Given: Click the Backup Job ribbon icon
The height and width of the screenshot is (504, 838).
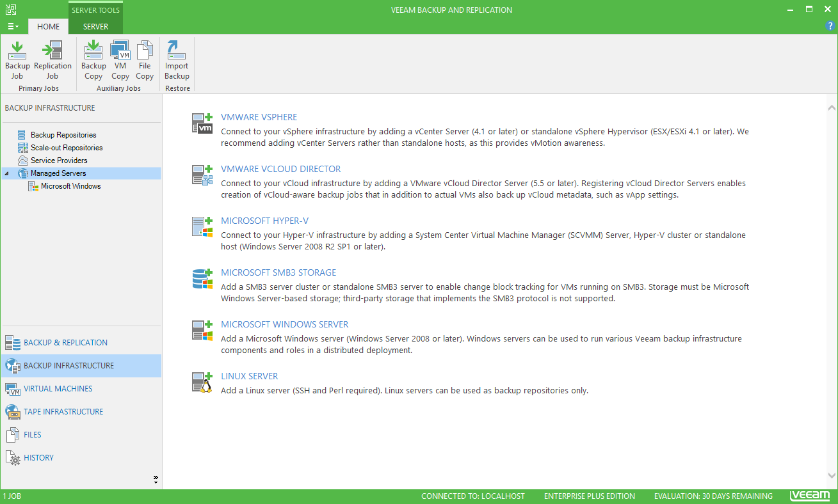Looking at the screenshot, I should (17, 51).
